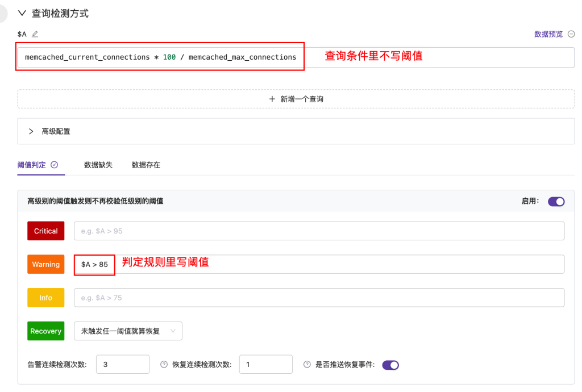Screen dimensions: 582x392
Task: Select the Critical severity badge
Action: tap(45, 231)
